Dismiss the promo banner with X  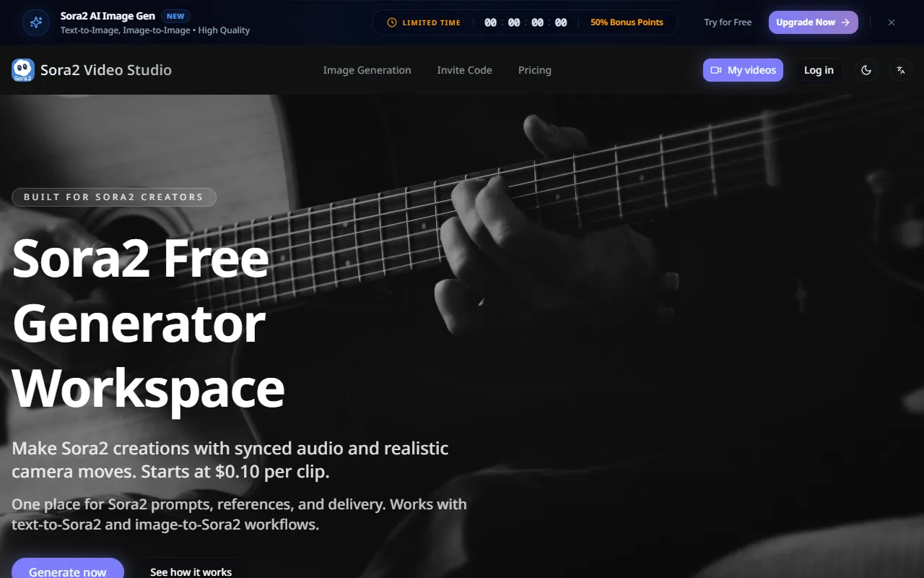(892, 22)
